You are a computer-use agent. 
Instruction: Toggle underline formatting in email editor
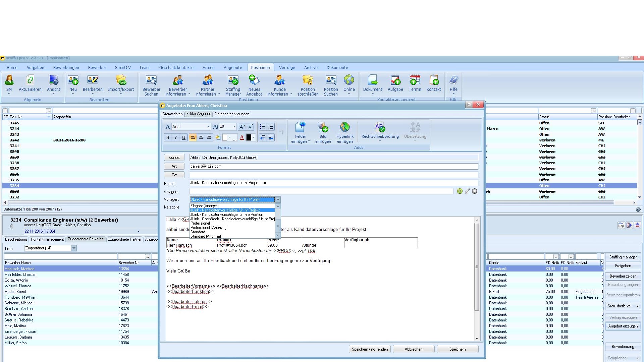point(183,137)
